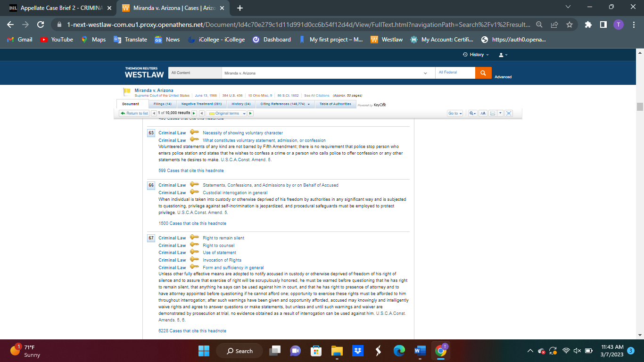644x362 pixels.
Task: Click key icon beside Invocation of Rights
Action: pos(194,260)
